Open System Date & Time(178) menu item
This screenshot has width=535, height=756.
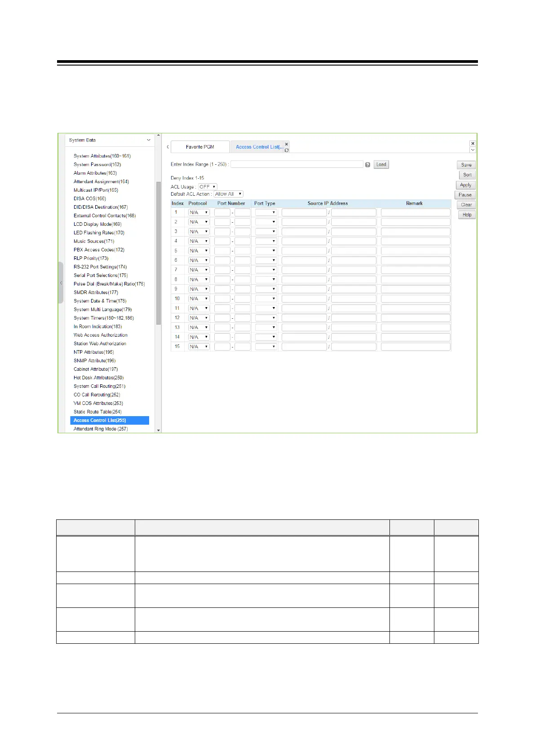(x=100, y=301)
